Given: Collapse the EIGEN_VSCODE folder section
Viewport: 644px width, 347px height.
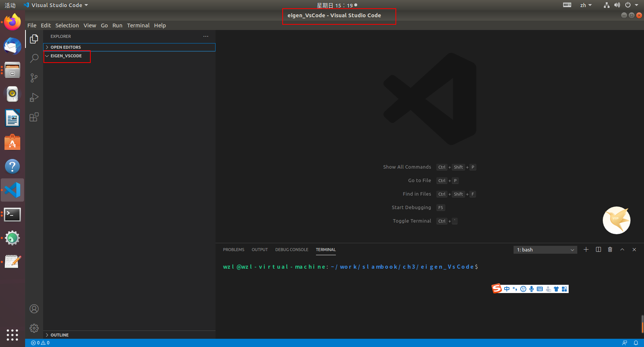Looking at the screenshot, I should [x=129, y=56].
